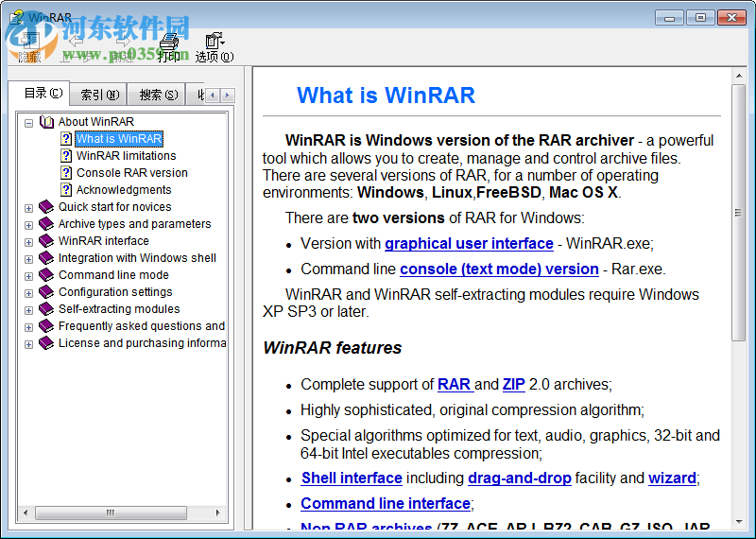Click the book icon for Integration with Windows shell

point(46,257)
